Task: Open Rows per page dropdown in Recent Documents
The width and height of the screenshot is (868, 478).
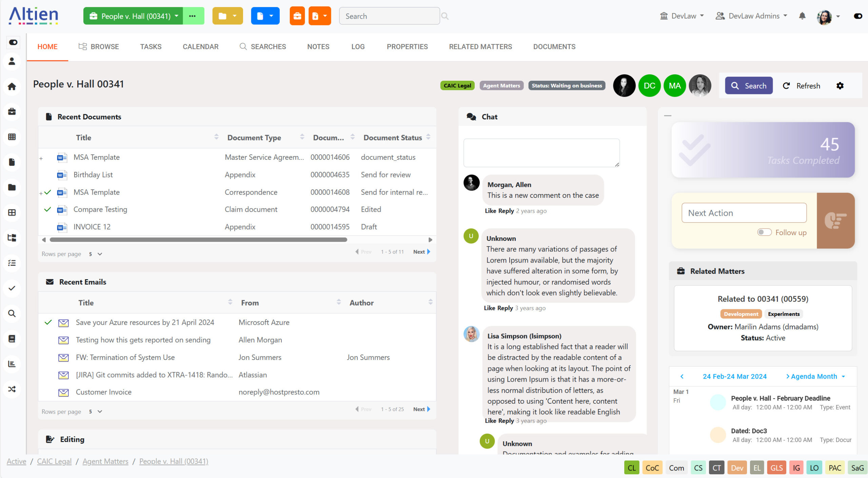Action: click(x=96, y=254)
